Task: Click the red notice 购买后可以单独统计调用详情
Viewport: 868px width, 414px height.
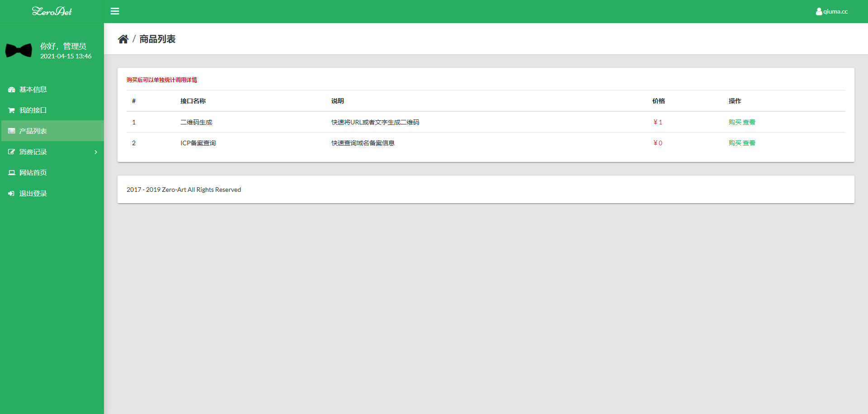Action: (x=162, y=80)
